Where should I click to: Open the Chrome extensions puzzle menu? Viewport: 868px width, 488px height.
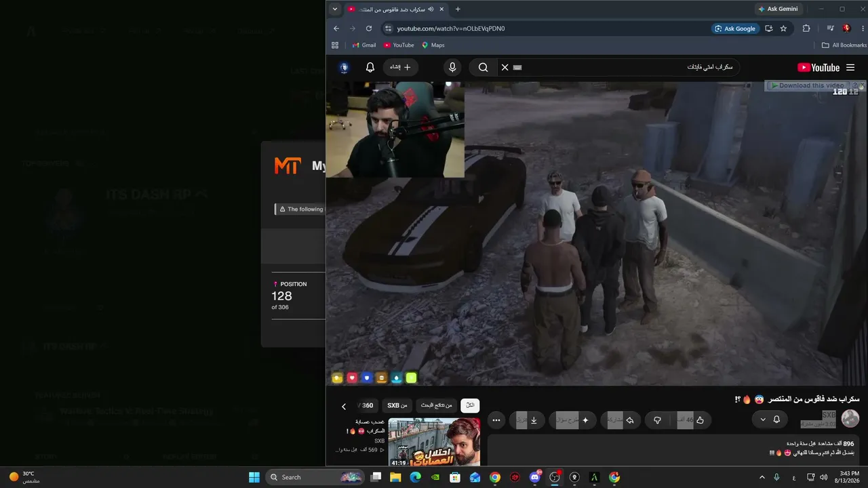[806, 28]
